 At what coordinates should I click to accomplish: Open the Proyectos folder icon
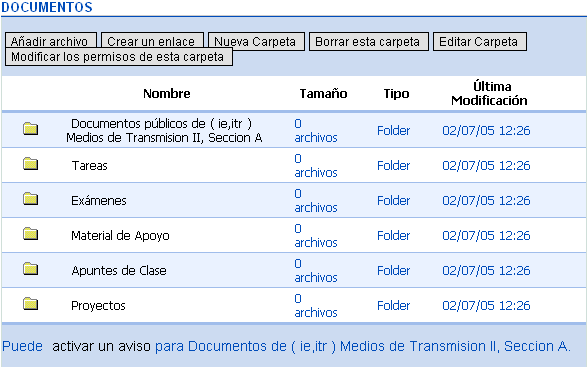[x=30, y=304]
